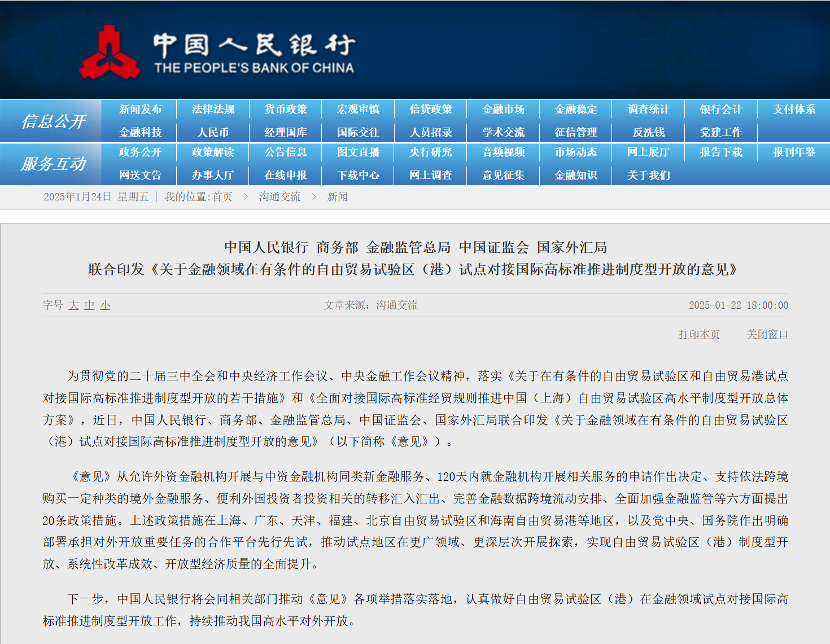Open the 网上展厅 menu item
Viewport: 830px width, 644px height.
(x=648, y=152)
